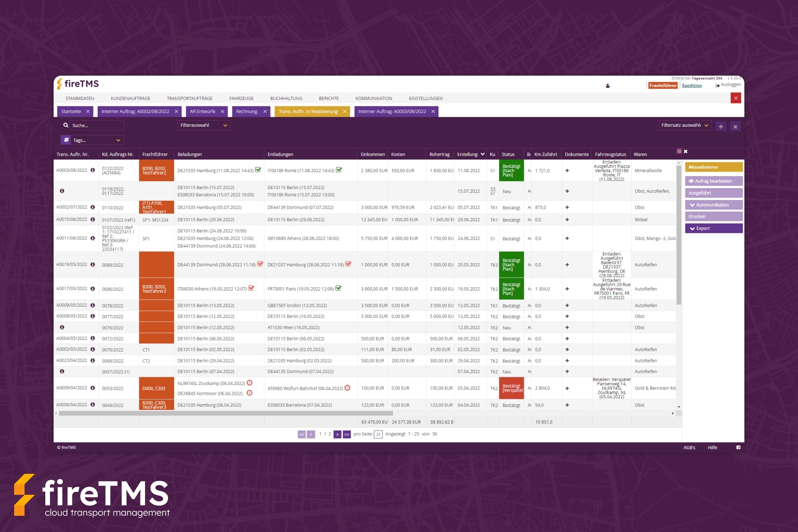
Task: Open the table column settings gear
Action: tap(679, 151)
